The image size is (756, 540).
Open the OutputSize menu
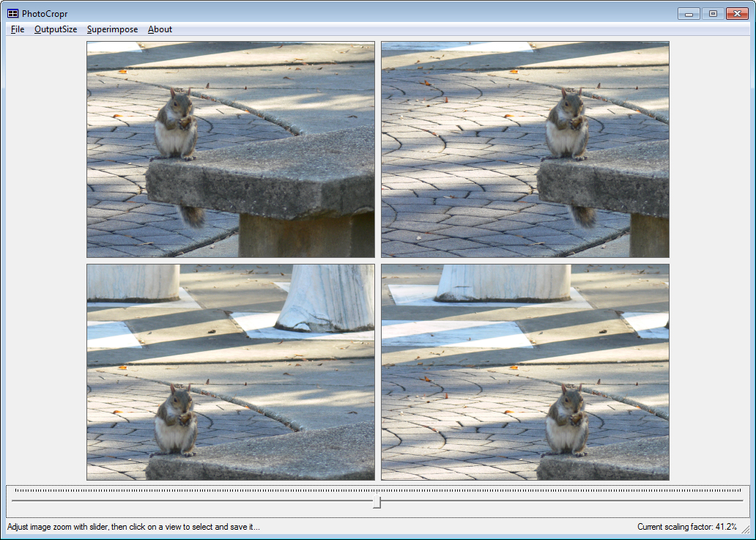coord(56,29)
